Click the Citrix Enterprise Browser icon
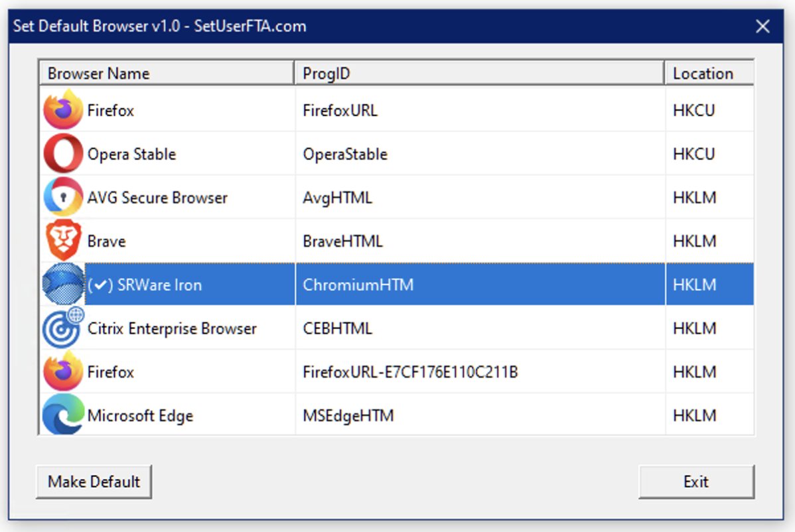The width and height of the screenshot is (795, 532). [x=63, y=327]
